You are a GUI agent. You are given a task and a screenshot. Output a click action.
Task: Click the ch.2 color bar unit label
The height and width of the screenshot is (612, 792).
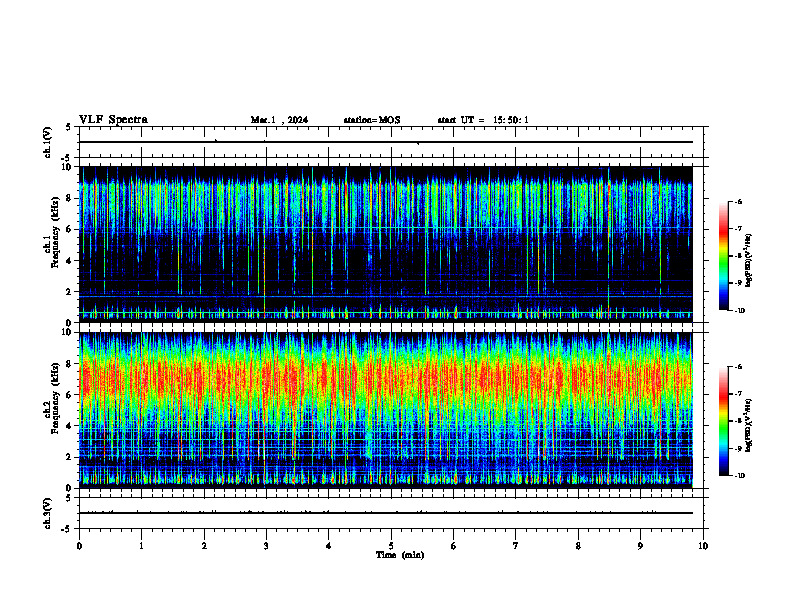point(749,425)
